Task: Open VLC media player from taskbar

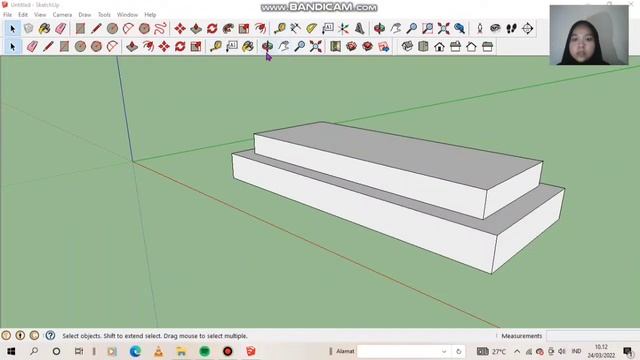Action: click(158, 351)
